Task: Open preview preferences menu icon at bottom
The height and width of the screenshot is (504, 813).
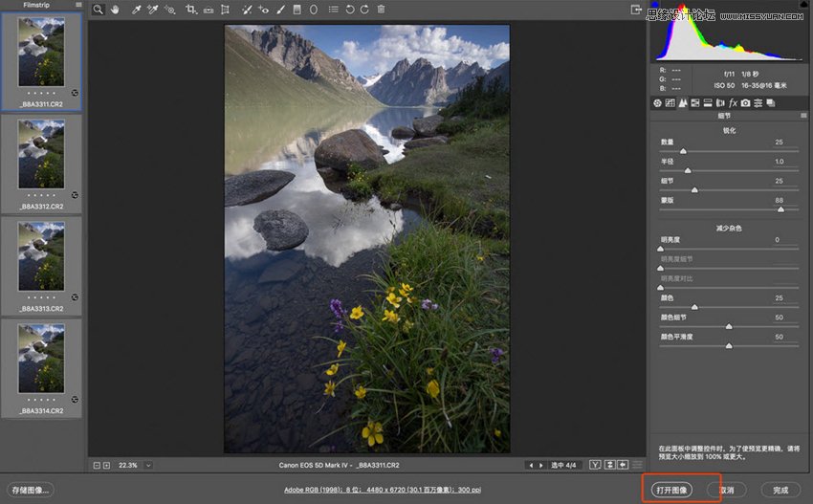Action: pyautogui.click(x=637, y=465)
